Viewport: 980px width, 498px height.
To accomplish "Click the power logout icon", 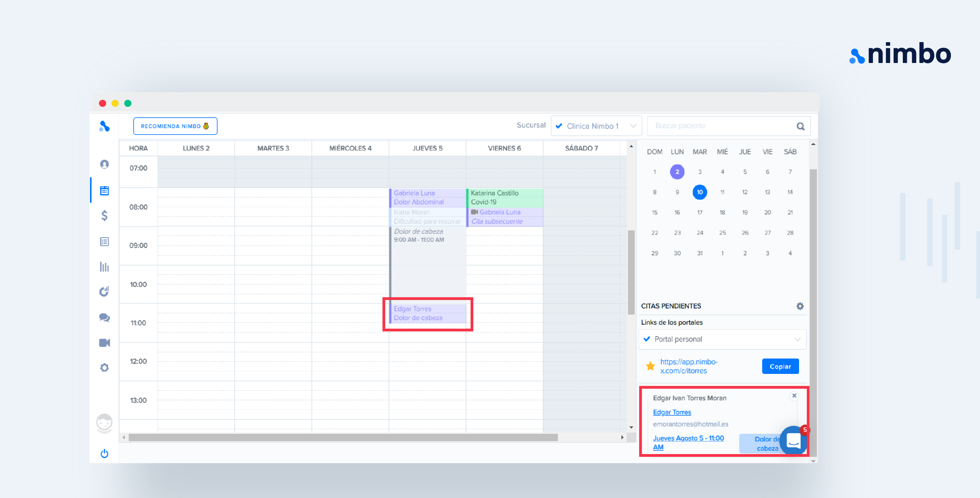I will click(104, 453).
